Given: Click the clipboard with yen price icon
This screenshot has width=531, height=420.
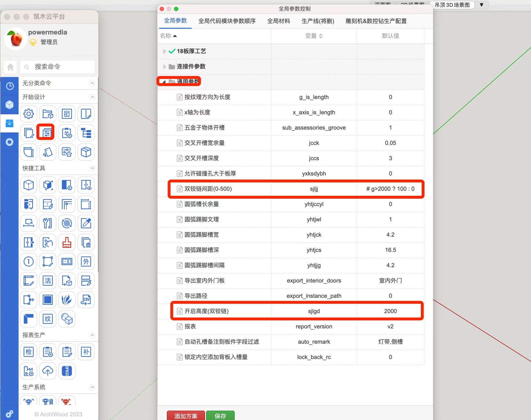Looking at the screenshot, I should tap(67, 133).
